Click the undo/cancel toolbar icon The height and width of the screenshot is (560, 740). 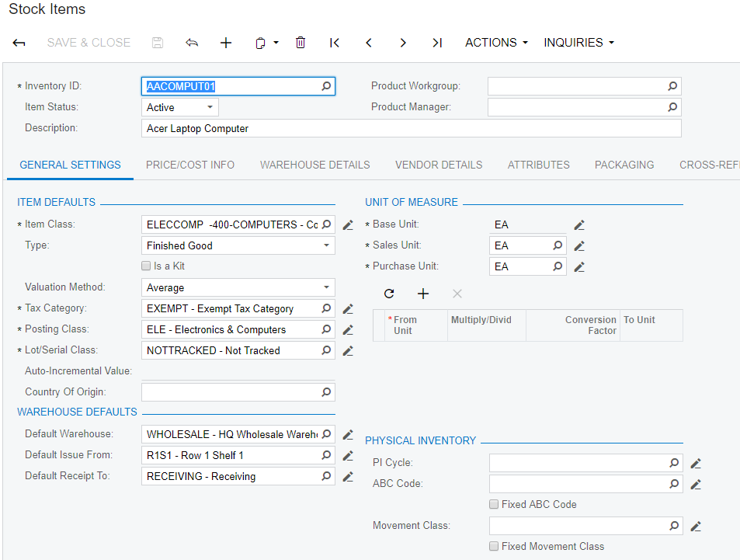192,43
